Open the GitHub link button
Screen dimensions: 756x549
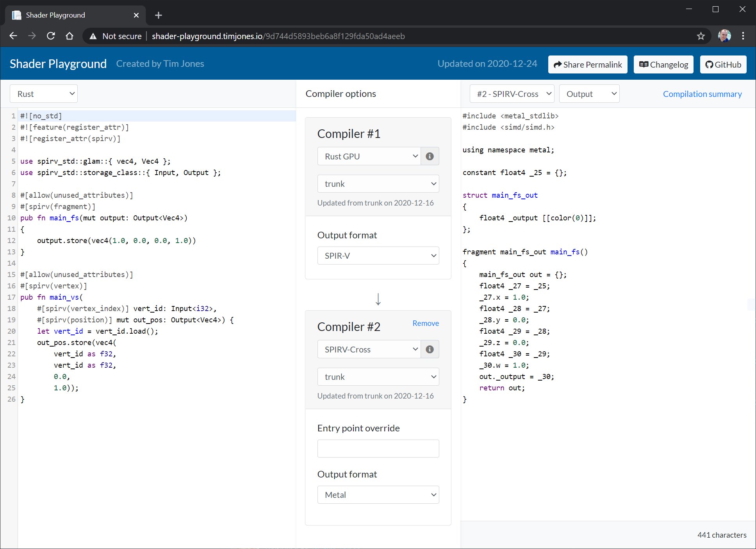point(723,64)
